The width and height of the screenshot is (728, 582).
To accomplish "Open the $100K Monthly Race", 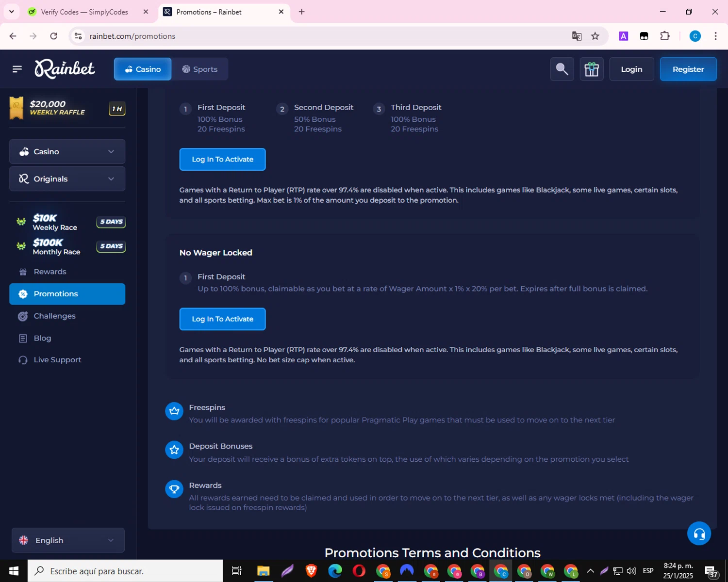I will 71,246.
